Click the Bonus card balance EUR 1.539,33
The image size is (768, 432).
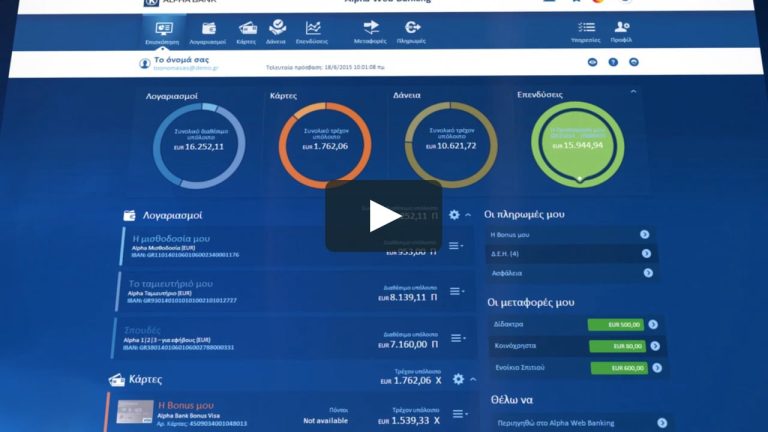pyautogui.click(x=409, y=421)
